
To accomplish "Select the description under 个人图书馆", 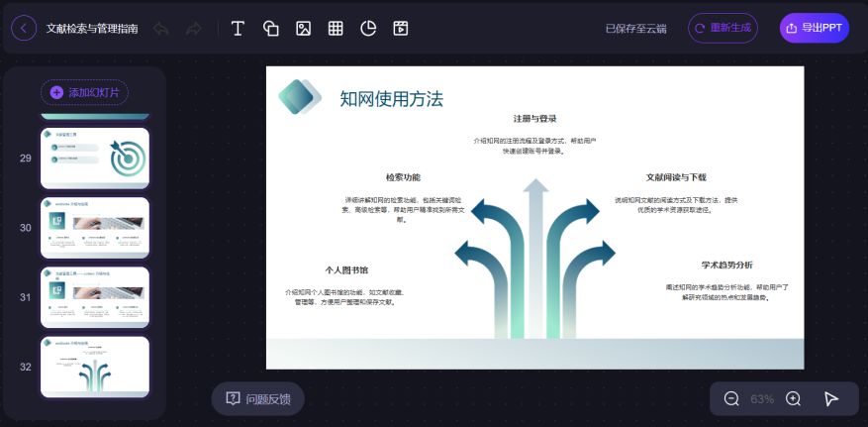I will (x=346, y=297).
